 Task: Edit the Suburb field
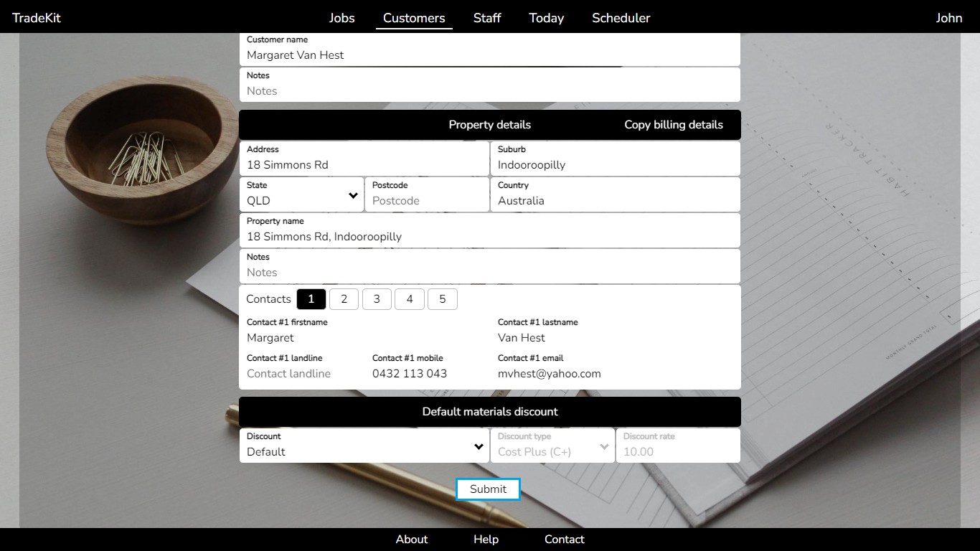[616, 159]
